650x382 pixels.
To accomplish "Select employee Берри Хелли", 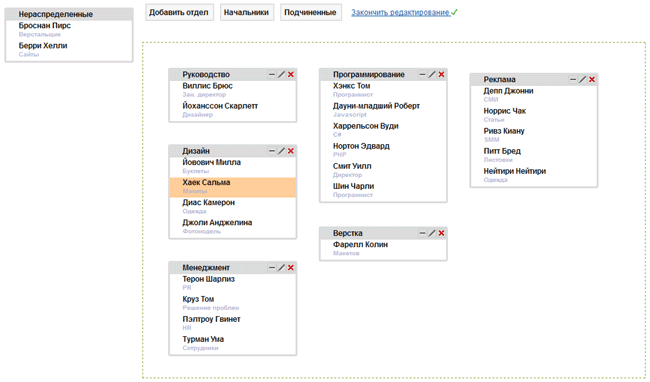I will [69, 50].
